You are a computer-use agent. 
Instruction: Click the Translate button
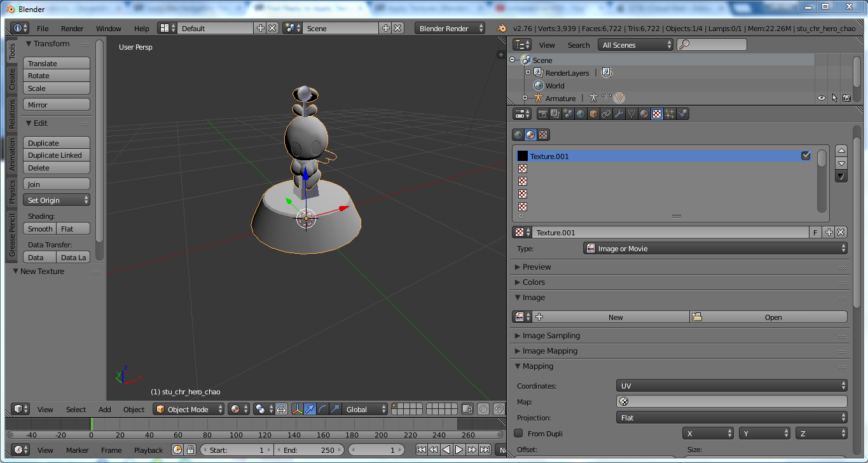(57, 63)
